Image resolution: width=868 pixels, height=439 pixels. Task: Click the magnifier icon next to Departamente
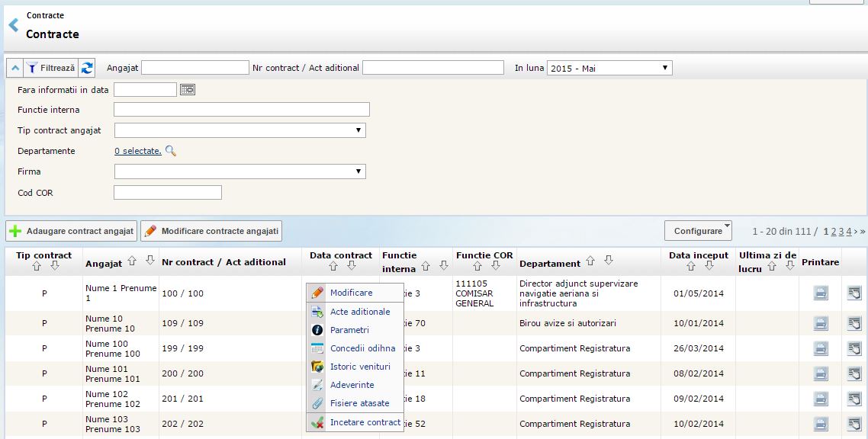tap(171, 151)
